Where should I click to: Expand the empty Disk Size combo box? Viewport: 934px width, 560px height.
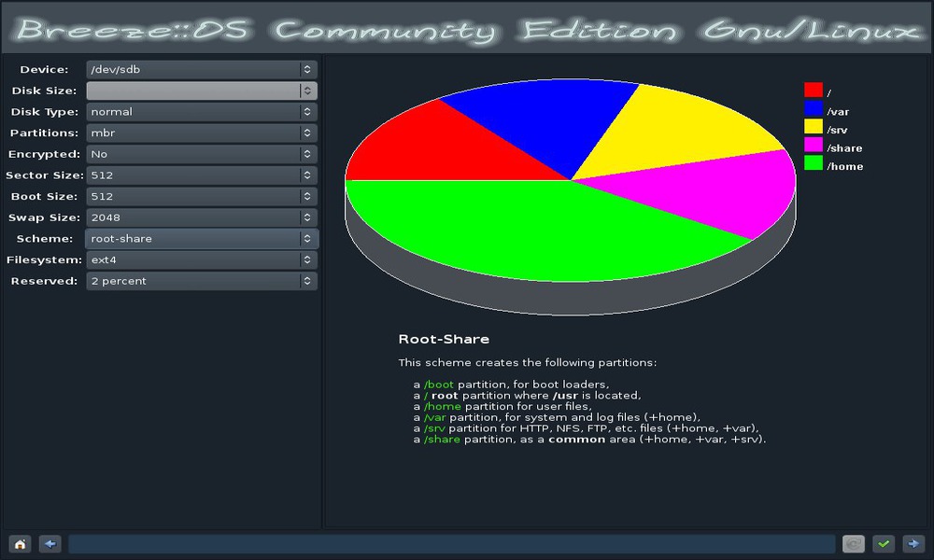[x=201, y=91]
